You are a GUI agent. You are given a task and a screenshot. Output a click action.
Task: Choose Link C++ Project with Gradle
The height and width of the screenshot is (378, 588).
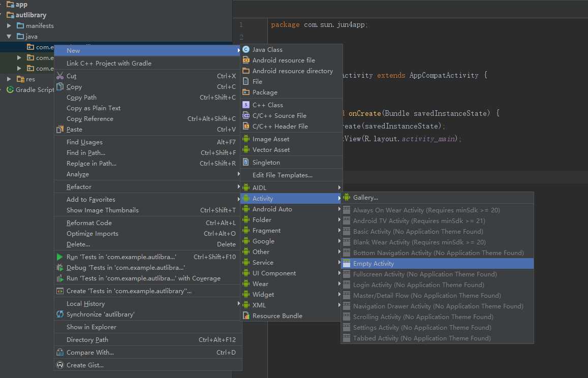pos(148,64)
